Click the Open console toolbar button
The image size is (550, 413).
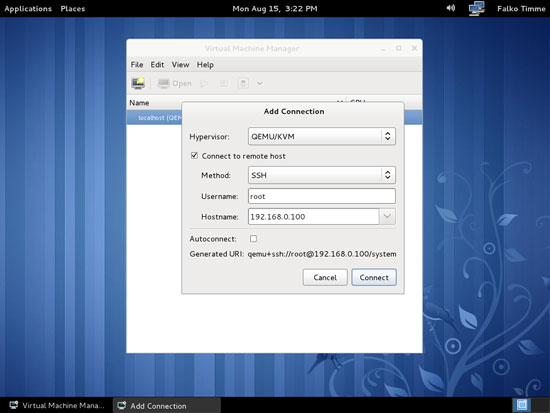pyautogui.click(x=175, y=84)
